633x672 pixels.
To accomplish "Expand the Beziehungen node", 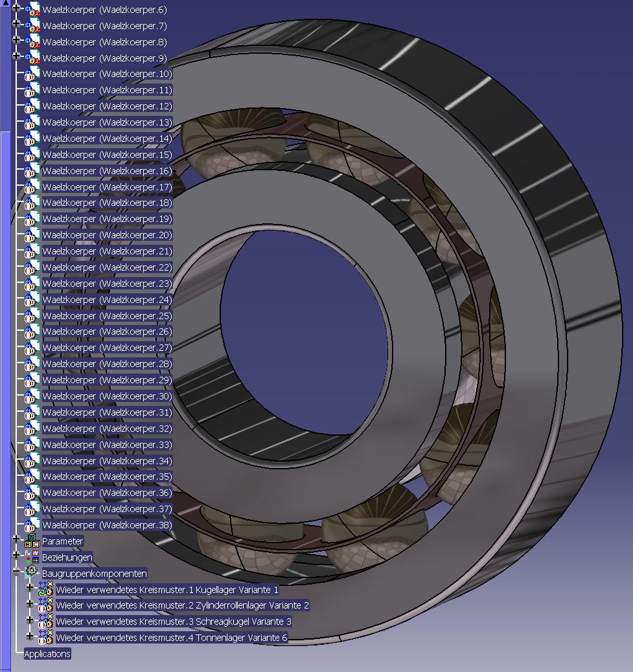I will point(16,555).
